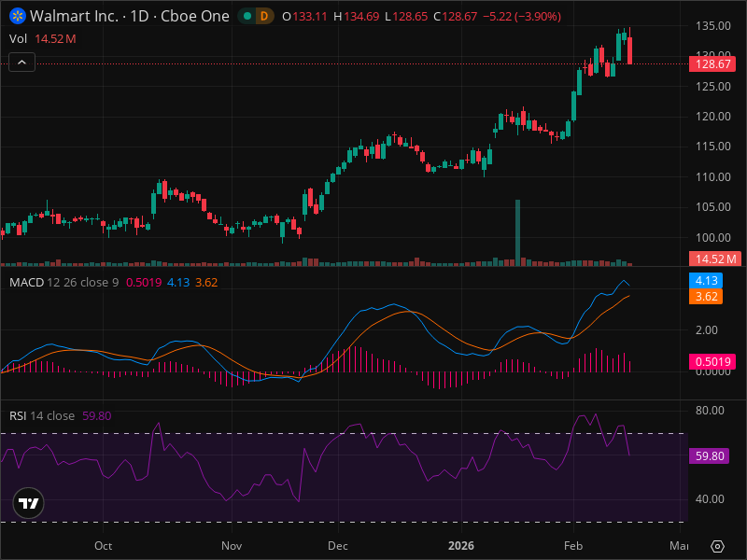Click the 135.00 price scale label
747x560 pixels.
click(x=712, y=26)
